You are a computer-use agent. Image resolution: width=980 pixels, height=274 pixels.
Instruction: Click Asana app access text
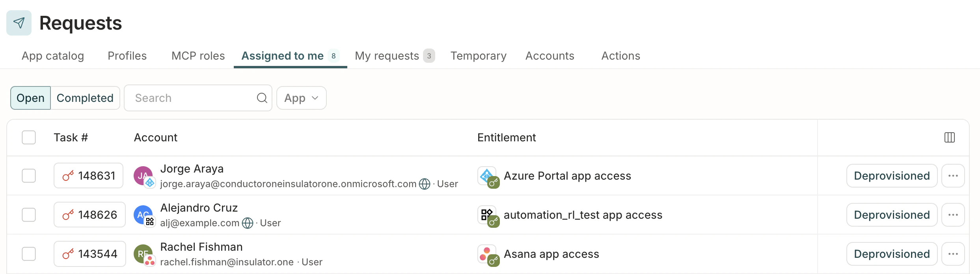[x=551, y=254]
